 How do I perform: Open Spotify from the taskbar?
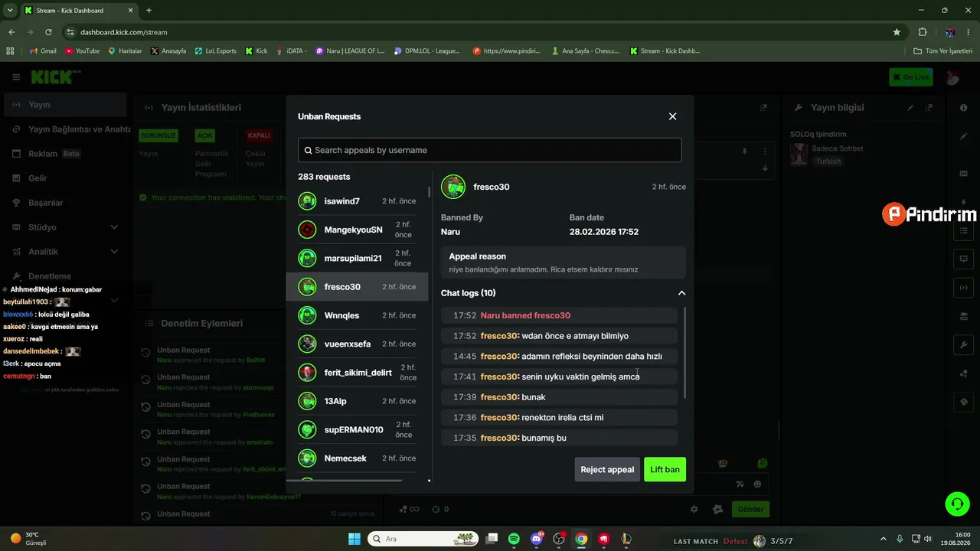pos(514,539)
